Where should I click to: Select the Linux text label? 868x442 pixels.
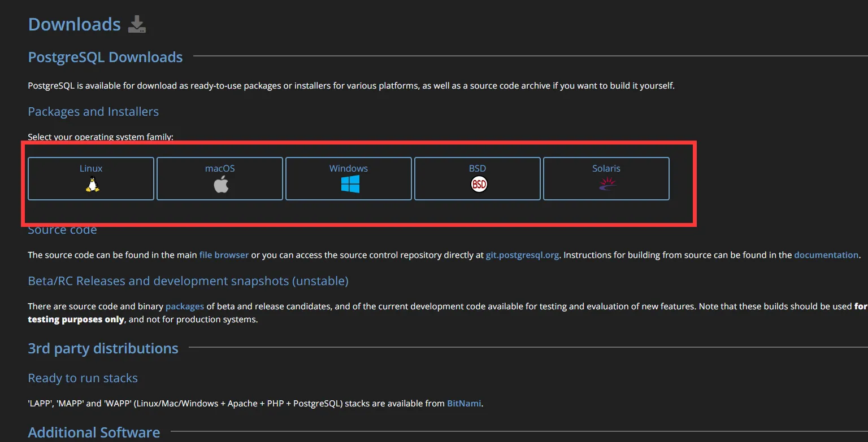coord(91,168)
